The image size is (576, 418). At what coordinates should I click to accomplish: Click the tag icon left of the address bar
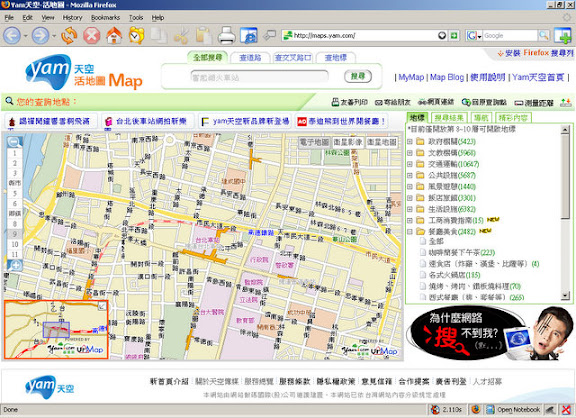point(270,35)
